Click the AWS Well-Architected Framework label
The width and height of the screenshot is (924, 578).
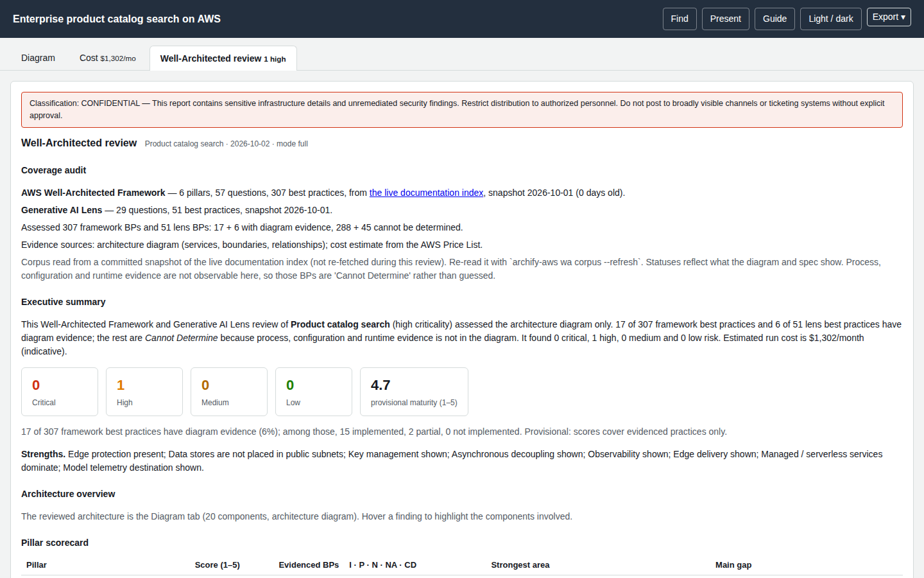(93, 193)
